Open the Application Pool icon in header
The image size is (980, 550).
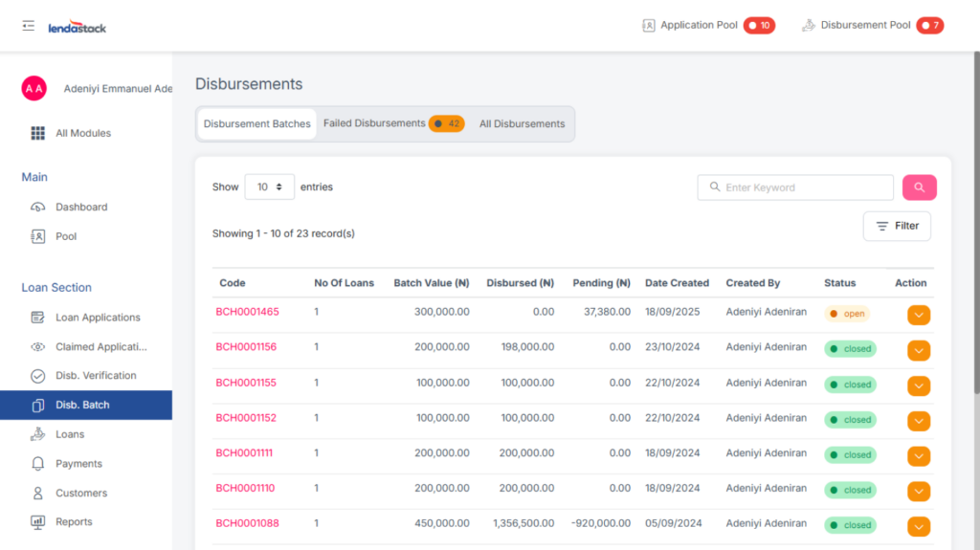point(649,26)
